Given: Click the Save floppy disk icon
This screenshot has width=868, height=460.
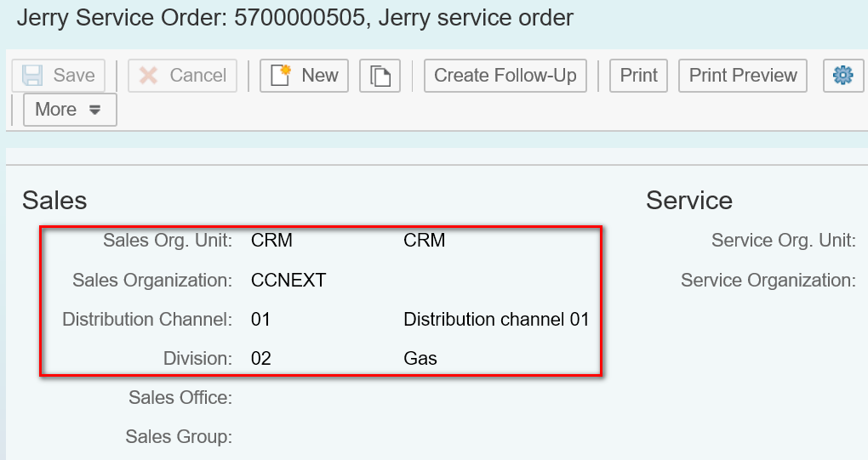Looking at the screenshot, I should pyautogui.click(x=32, y=75).
